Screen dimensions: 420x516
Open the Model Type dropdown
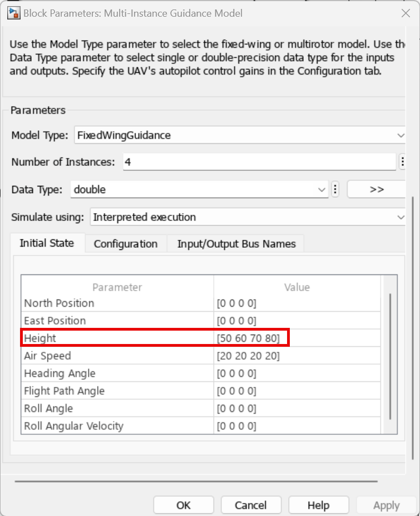239,135
